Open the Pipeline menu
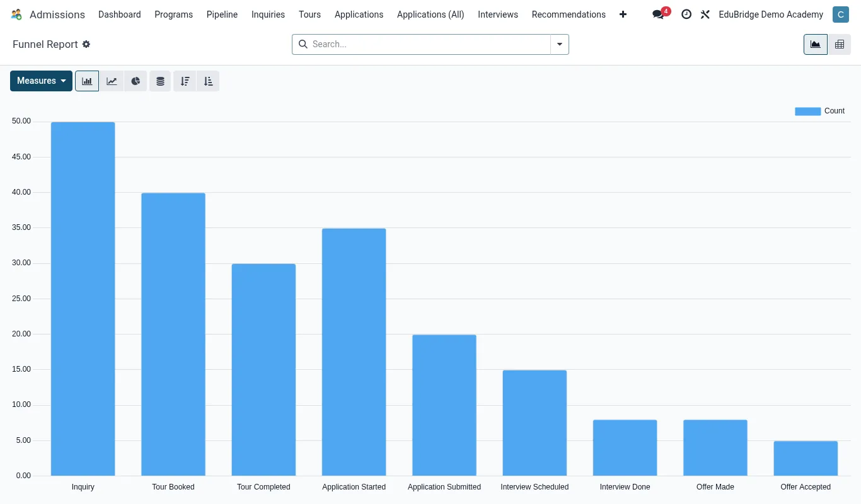This screenshot has height=504, width=861. click(x=222, y=14)
